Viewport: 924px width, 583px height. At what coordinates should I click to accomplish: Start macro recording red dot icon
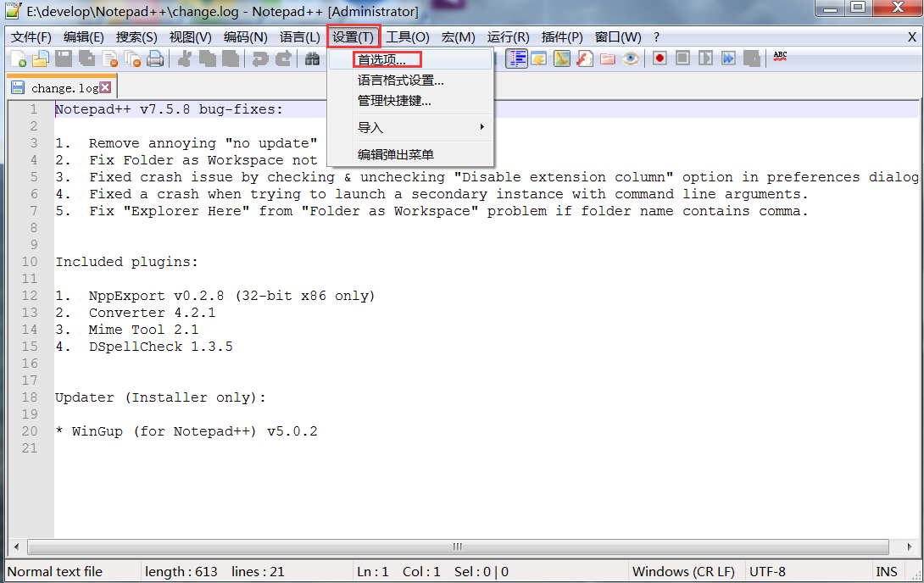(660, 58)
